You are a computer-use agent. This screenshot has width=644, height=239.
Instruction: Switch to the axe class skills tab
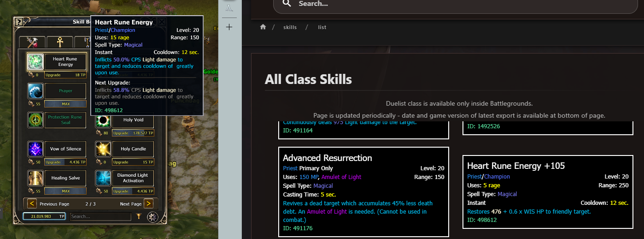pyautogui.click(x=32, y=42)
